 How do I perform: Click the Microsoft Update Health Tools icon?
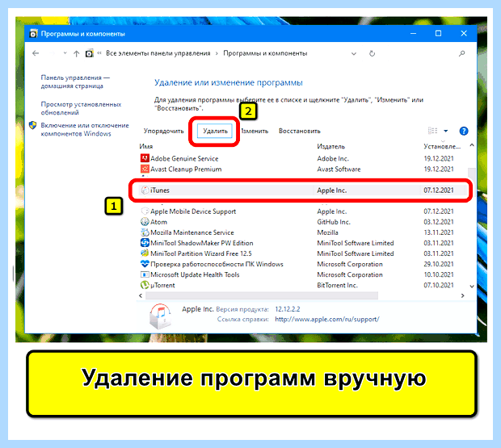(145, 274)
